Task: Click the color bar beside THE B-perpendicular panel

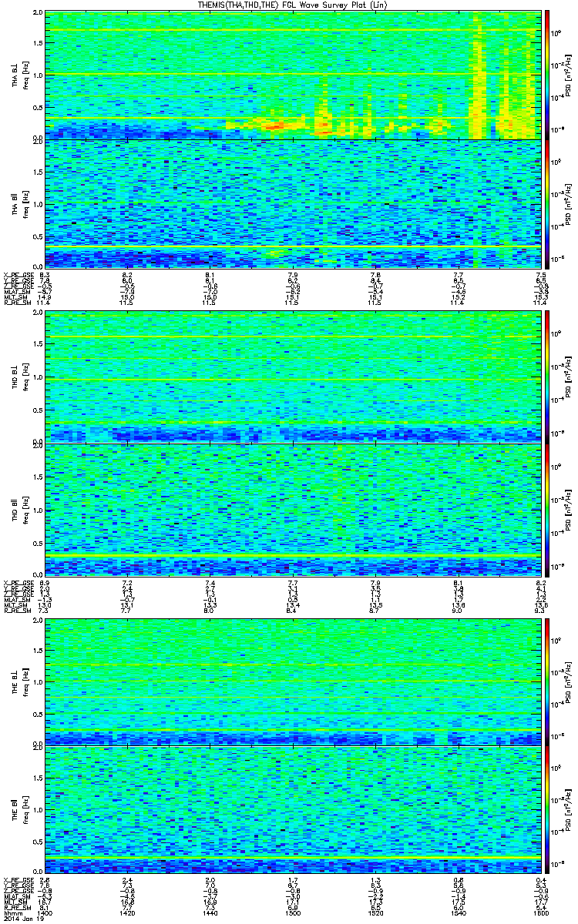Action: click(548, 681)
